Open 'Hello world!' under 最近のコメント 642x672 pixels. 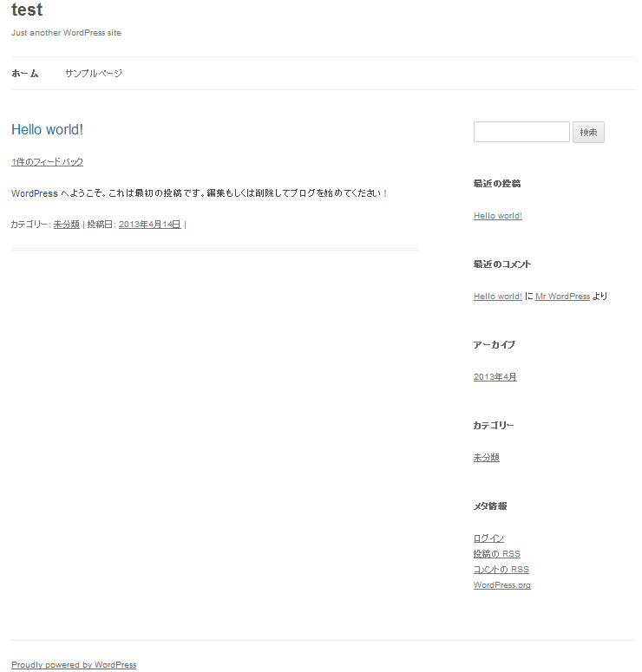click(497, 297)
